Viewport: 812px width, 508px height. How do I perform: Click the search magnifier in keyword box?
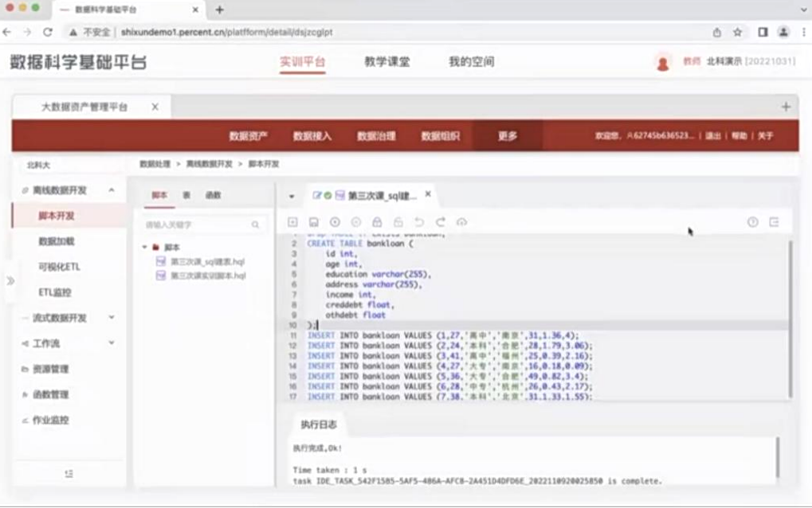point(256,225)
